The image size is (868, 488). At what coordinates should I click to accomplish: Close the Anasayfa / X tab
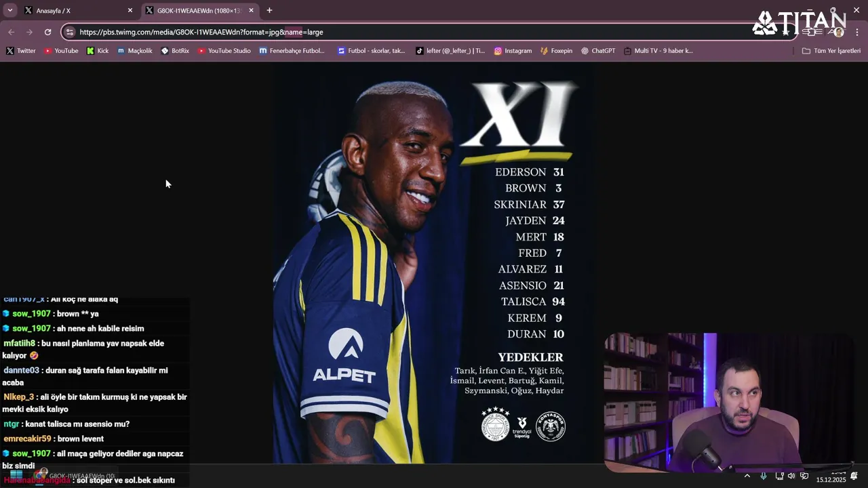(x=130, y=11)
